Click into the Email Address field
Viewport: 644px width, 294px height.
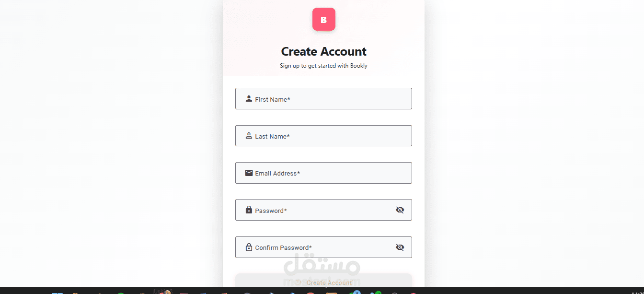click(x=323, y=173)
